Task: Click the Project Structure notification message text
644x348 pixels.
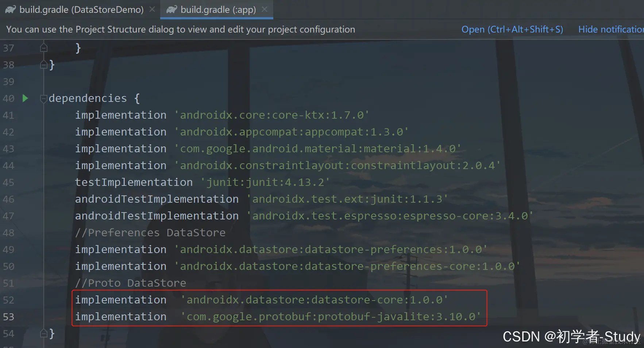Action: (181, 29)
